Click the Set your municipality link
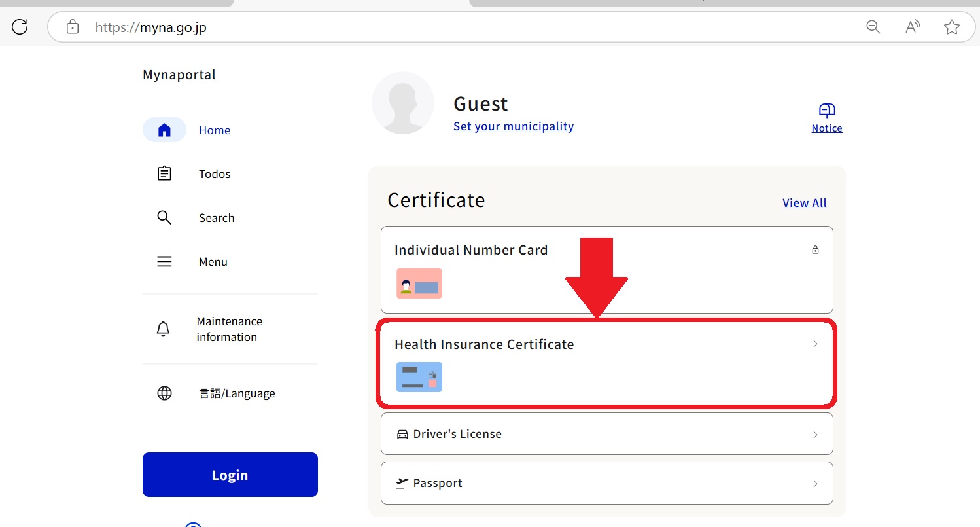 514,126
